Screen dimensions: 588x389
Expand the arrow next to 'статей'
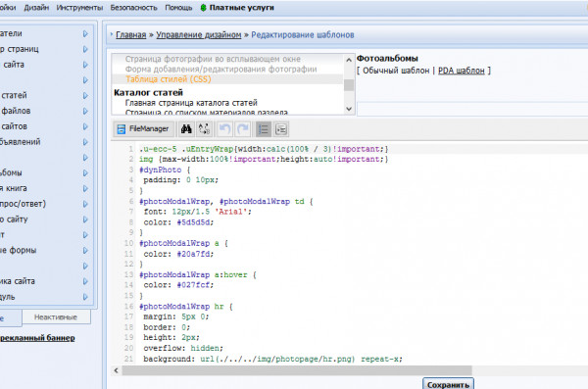pos(85,96)
